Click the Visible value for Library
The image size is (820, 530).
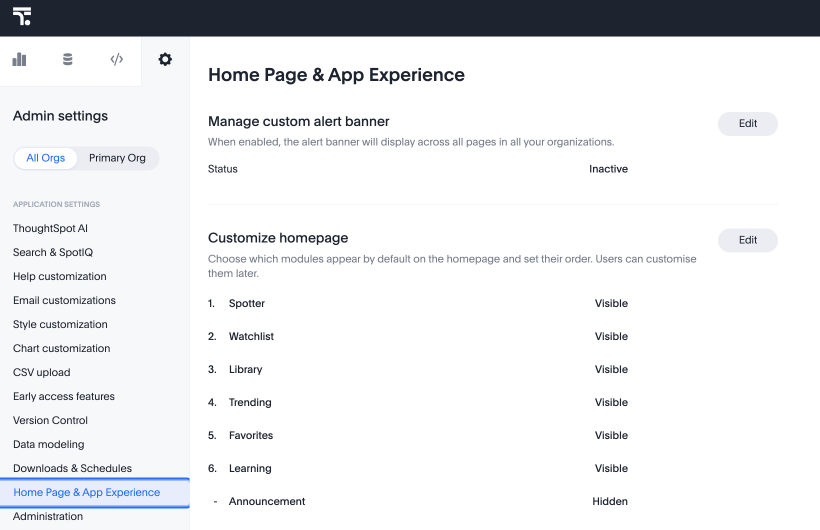coord(611,369)
